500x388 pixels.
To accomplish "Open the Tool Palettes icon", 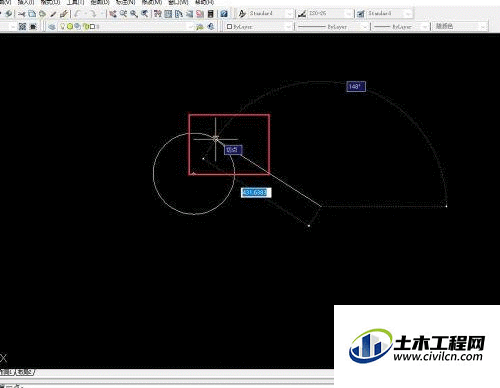I will (x=179, y=14).
